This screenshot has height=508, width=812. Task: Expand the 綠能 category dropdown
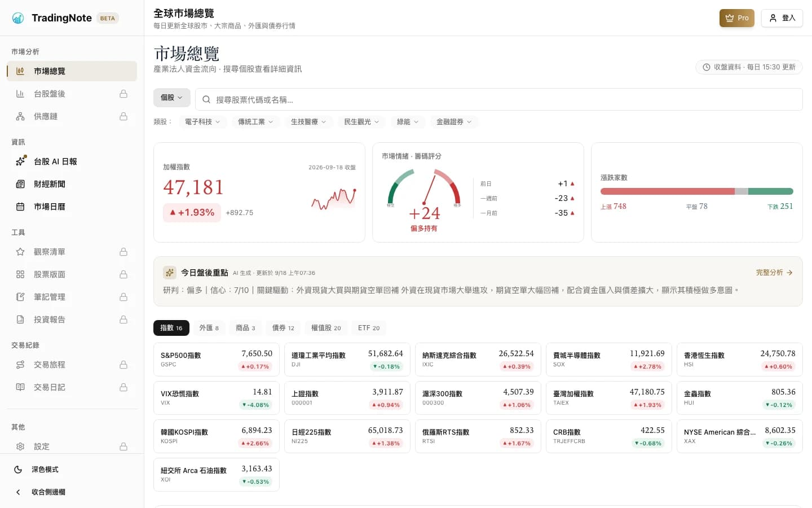coord(408,122)
